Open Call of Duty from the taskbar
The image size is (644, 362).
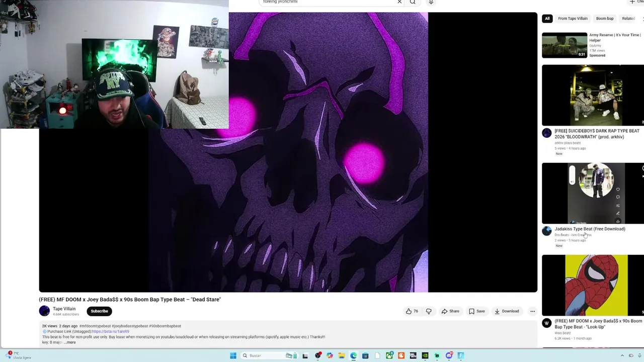(413, 355)
